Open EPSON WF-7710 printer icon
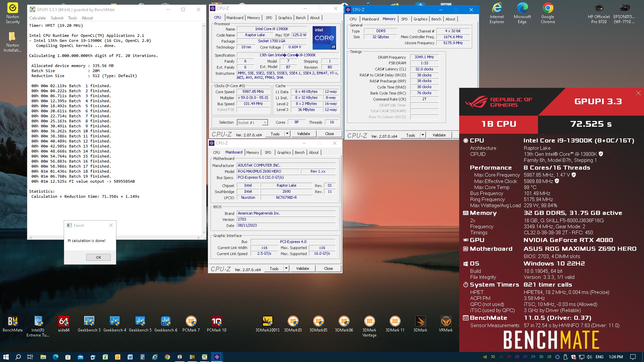644x362 pixels. coord(624,13)
